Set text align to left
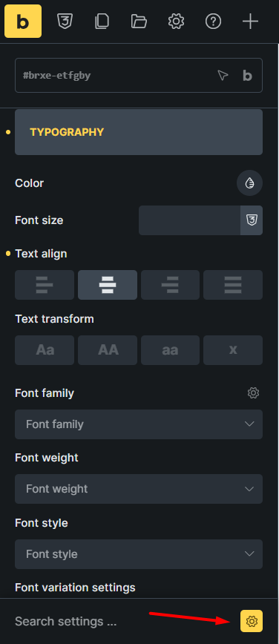The height and width of the screenshot is (644, 279). (45, 285)
